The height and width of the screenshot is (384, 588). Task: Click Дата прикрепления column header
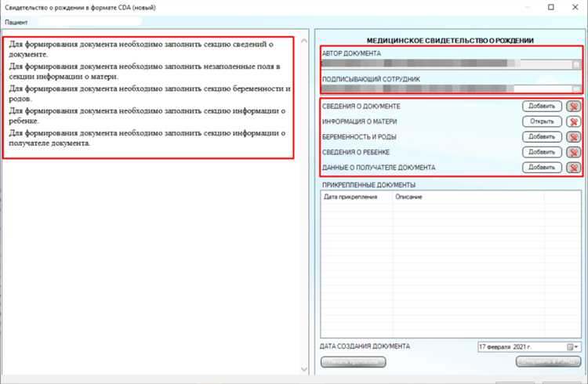click(x=351, y=197)
